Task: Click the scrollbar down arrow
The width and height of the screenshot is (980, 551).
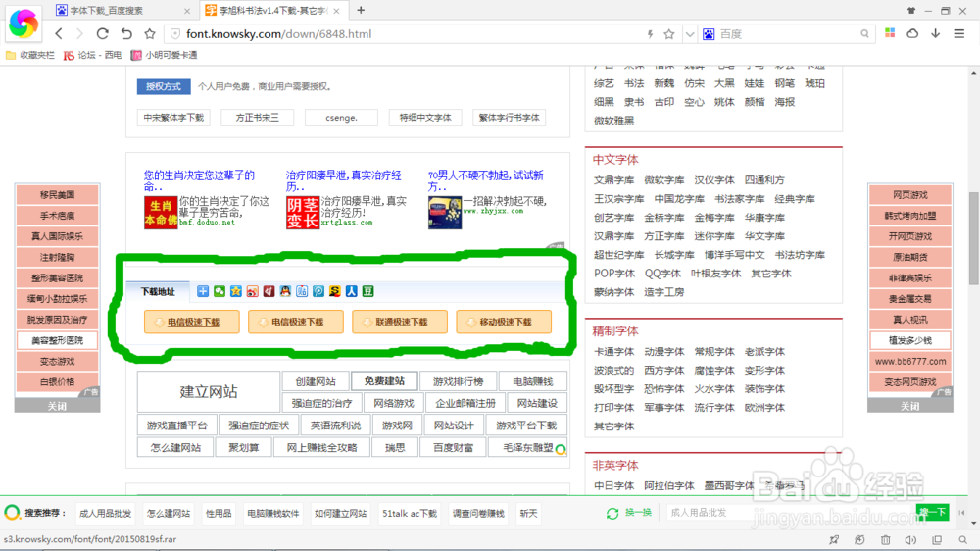Action: [x=974, y=523]
